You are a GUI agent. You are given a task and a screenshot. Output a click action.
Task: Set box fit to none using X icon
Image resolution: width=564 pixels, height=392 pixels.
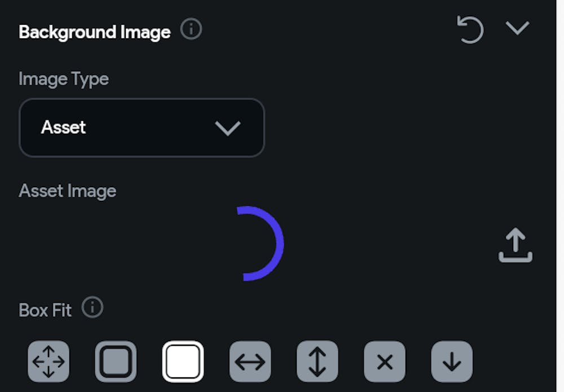pyautogui.click(x=385, y=362)
